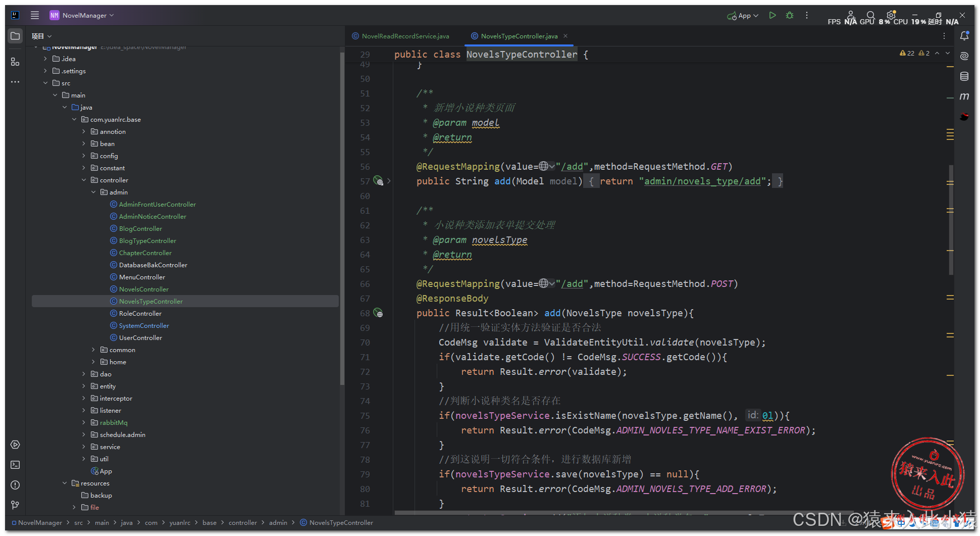Expand the resources folder's file subfolder
The height and width of the screenshot is (536, 980).
pyautogui.click(x=74, y=507)
